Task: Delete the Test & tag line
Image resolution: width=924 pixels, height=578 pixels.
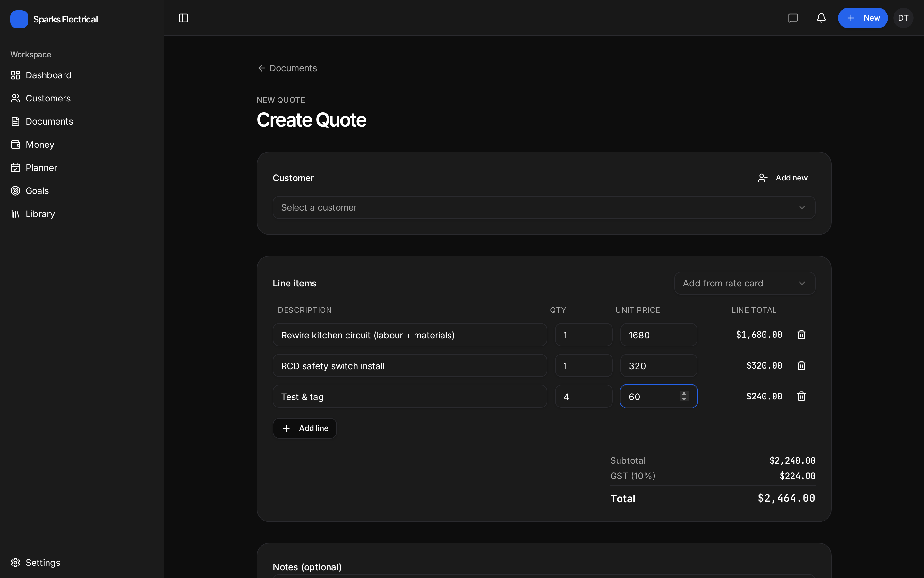Action: 801,397
